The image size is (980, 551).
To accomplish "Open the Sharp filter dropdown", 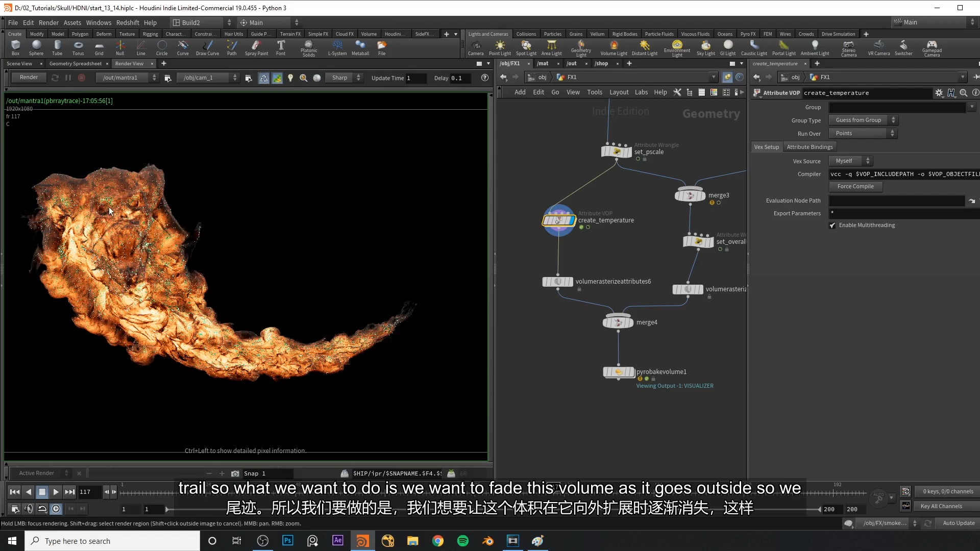I will click(345, 78).
